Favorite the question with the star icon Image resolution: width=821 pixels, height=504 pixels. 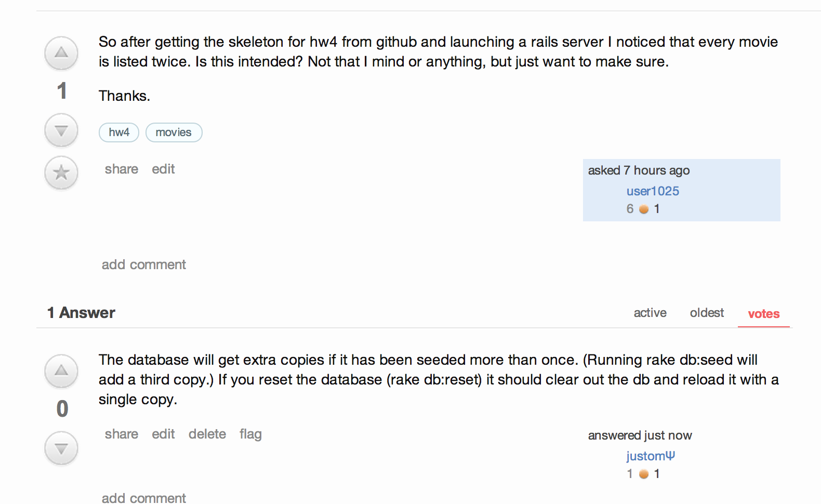pyautogui.click(x=61, y=173)
